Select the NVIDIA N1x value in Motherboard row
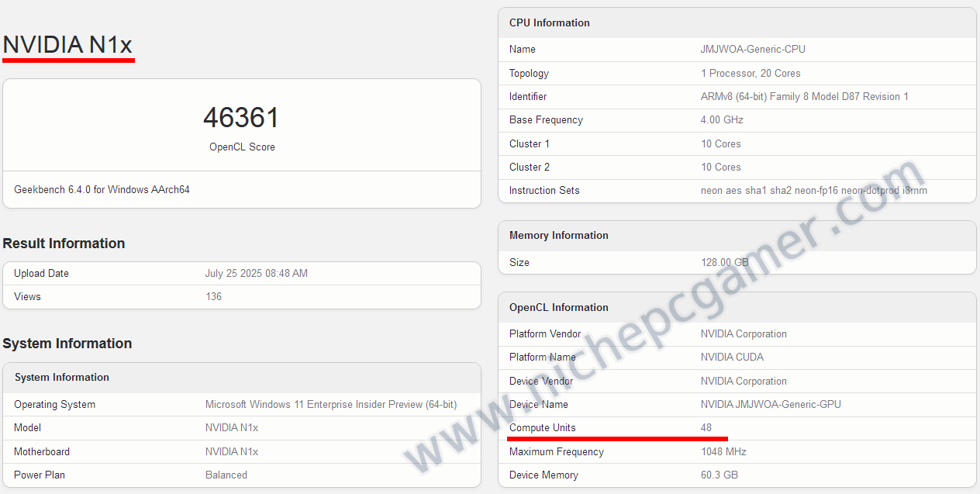 (x=232, y=451)
